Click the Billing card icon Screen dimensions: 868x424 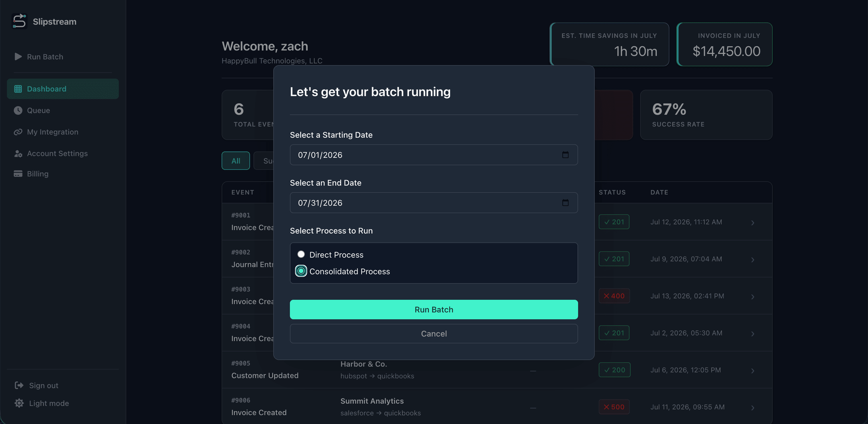(x=18, y=174)
